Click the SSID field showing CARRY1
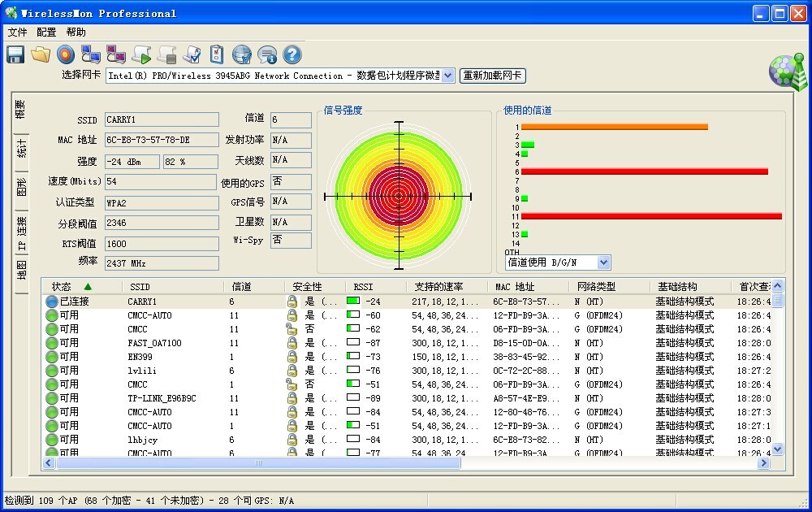This screenshot has height=512, width=812. (x=162, y=120)
